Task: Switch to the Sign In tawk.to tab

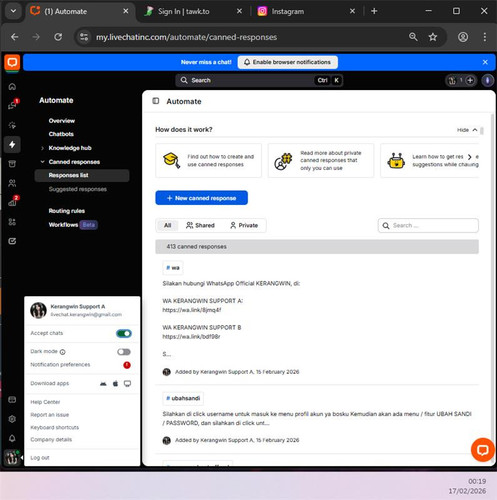Action: (x=192, y=11)
